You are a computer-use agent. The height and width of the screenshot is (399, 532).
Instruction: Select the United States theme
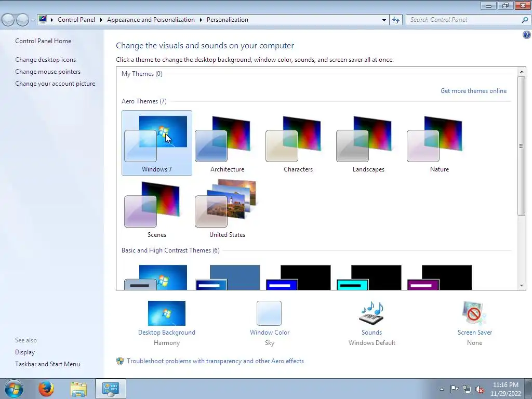click(x=227, y=208)
